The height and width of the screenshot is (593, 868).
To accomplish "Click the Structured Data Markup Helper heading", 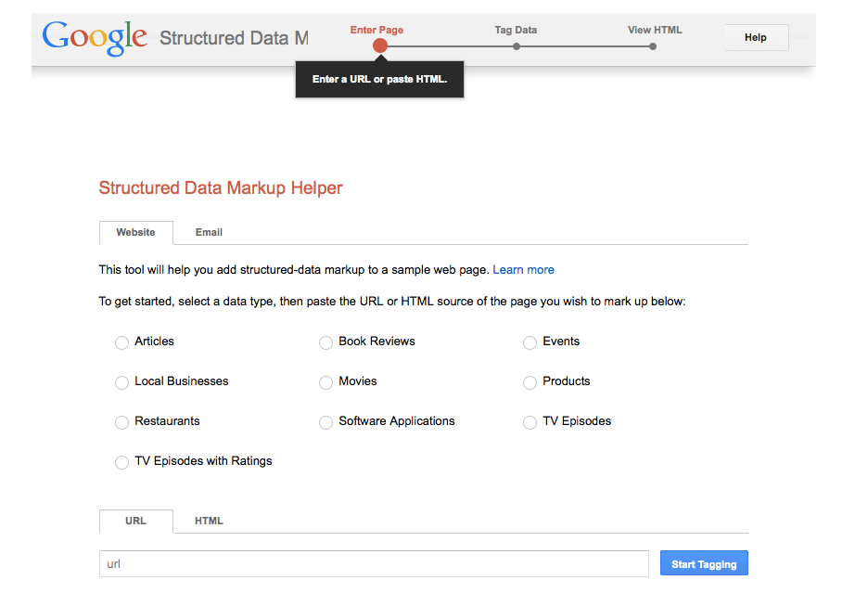I will click(221, 187).
